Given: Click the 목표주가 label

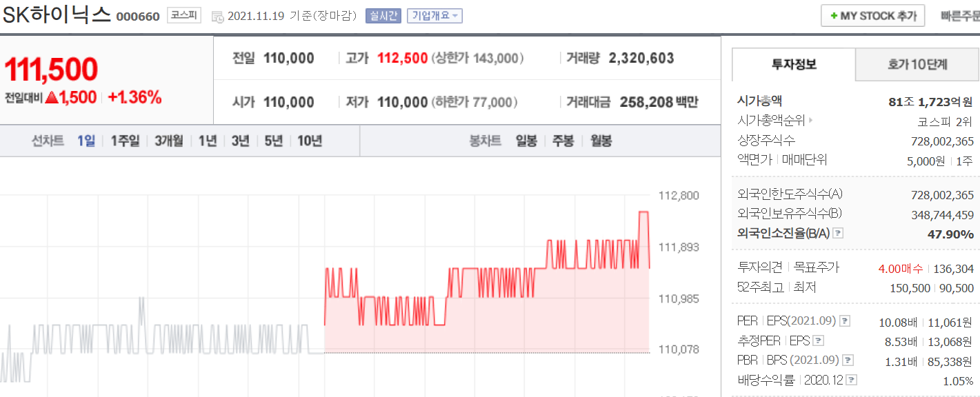Looking at the screenshot, I should 817,267.
